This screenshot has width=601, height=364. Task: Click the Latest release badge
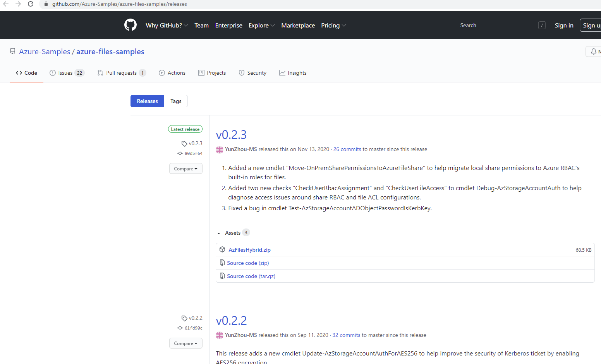[185, 129]
